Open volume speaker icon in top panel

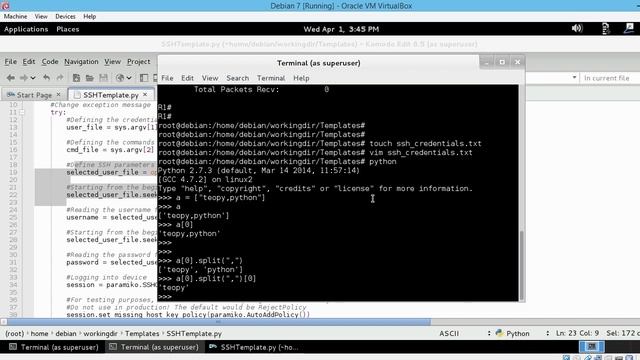pyautogui.click(x=577, y=28)
